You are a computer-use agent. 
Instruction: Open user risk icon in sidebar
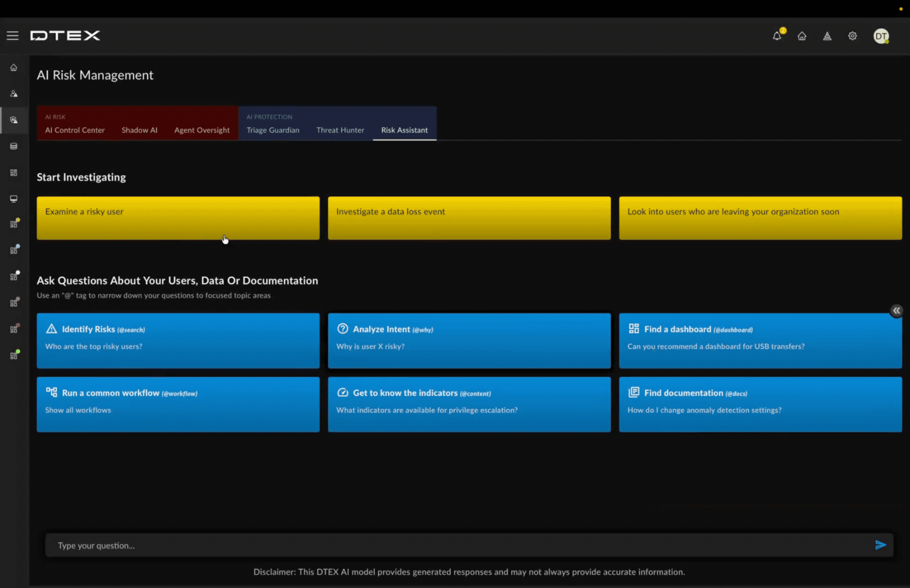click(x=14, y=94)
